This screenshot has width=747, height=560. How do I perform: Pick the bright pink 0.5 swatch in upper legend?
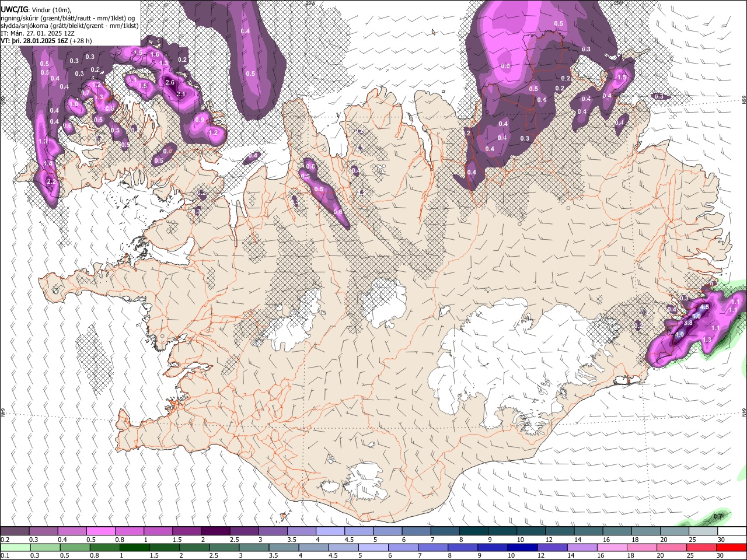100,531
